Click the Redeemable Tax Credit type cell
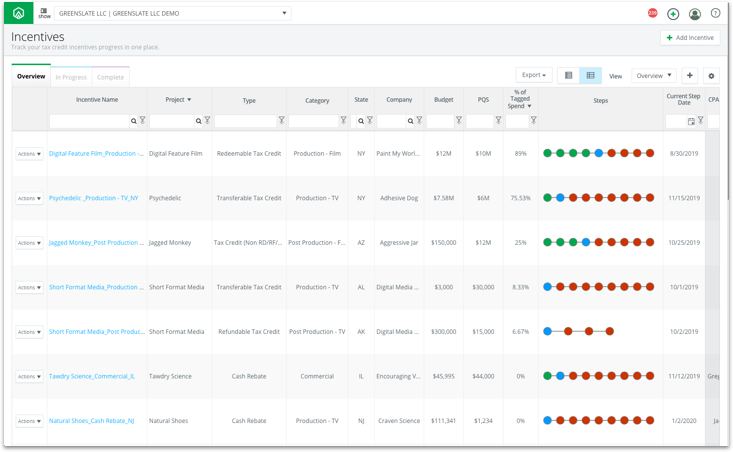Viewport: 733px width, 452px height. point(249,153)
